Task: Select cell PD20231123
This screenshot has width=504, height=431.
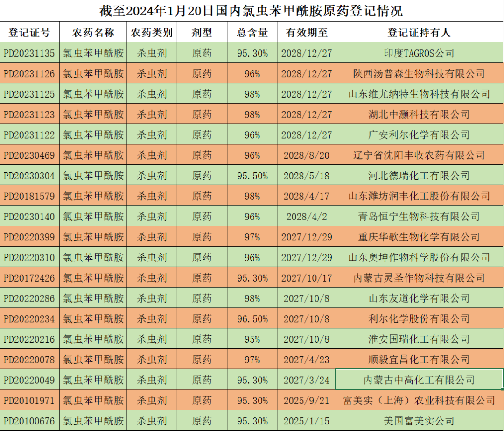Action: coord(29,114)
